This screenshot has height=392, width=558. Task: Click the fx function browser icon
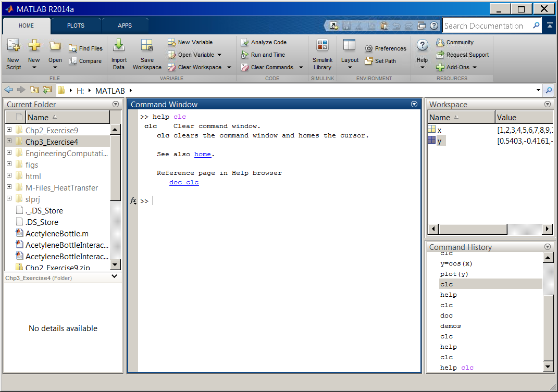133,200
